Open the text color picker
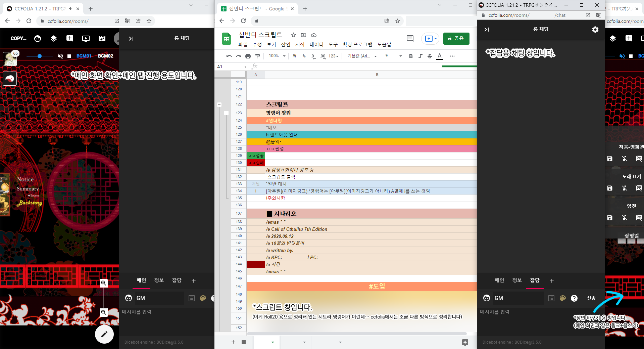 pos(440,56)
